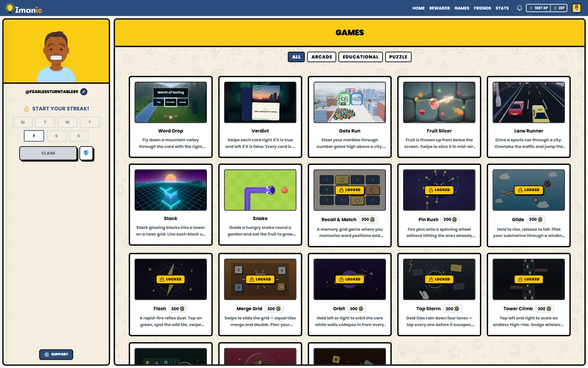Open the profile avatar in top bar
The height and width of the screenshot is (368, 588).
[576, 8]
